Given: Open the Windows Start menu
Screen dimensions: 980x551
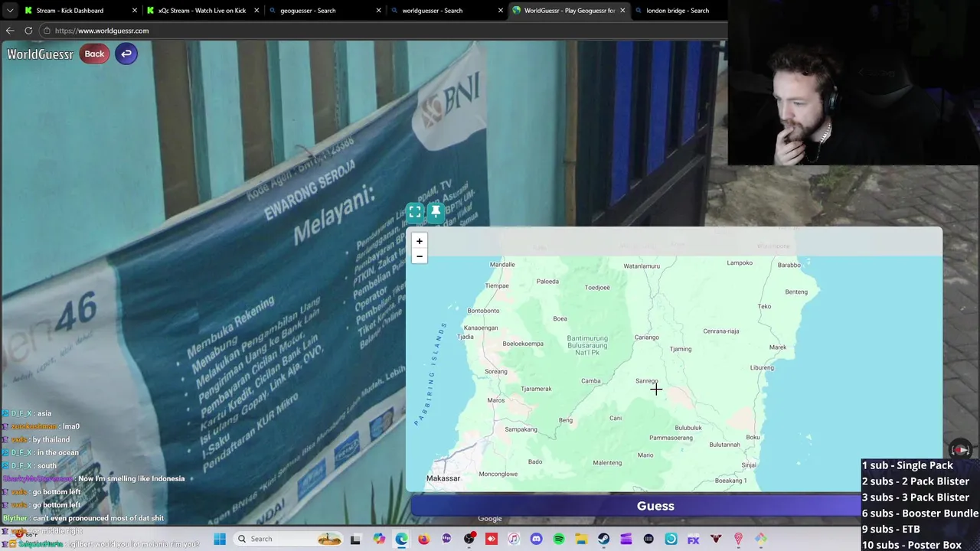Looking at the screenshot, I should point(220,539).
